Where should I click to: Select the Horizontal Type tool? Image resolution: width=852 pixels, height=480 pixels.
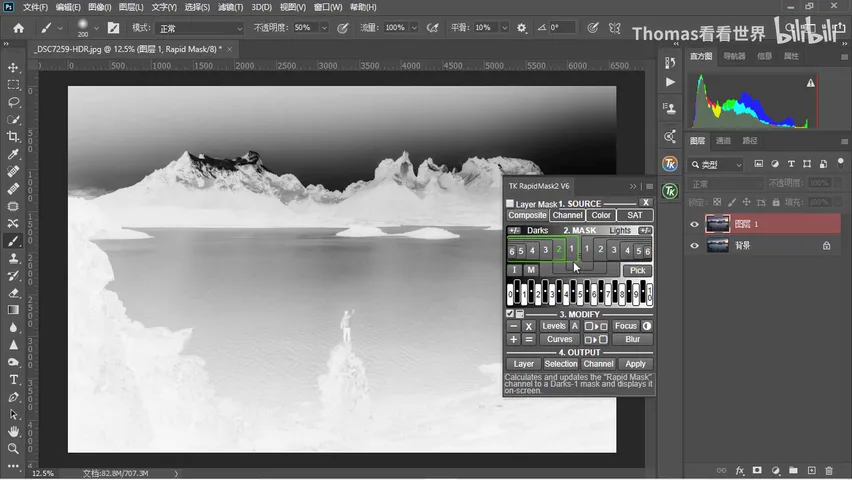pos(14,379)
